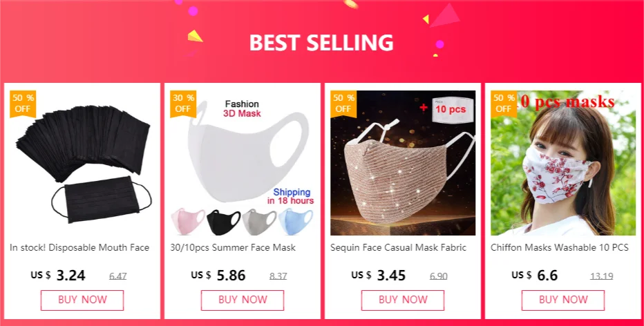Click the 50% OFF badge on sequin mask
This screenshot has width=644, height=326.
(x=343, y=104)
